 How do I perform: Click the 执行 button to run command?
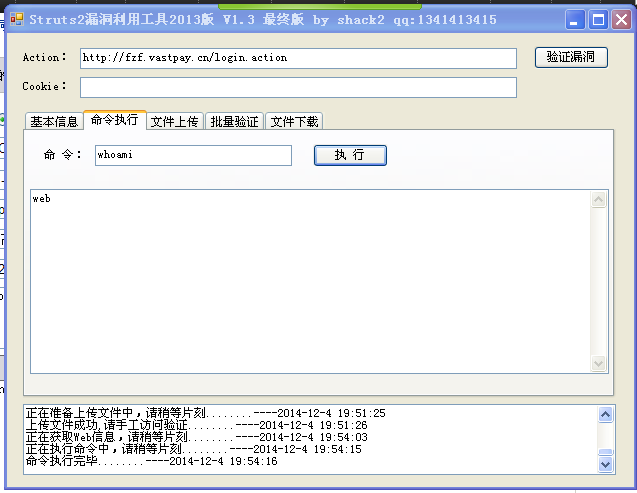(x=350, y=155)
